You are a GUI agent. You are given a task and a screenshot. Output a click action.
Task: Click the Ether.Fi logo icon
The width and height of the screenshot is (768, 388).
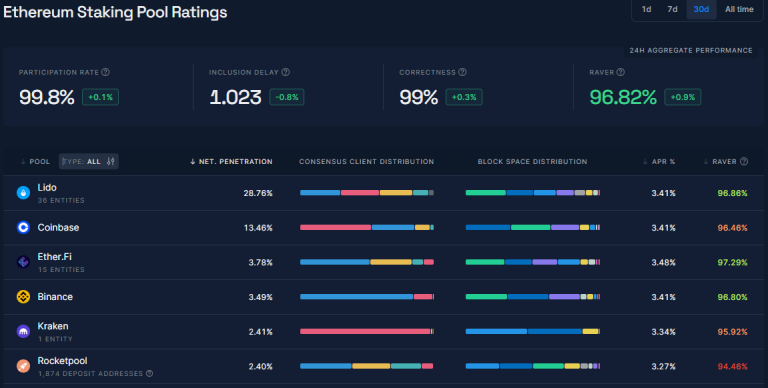[23, 262]
